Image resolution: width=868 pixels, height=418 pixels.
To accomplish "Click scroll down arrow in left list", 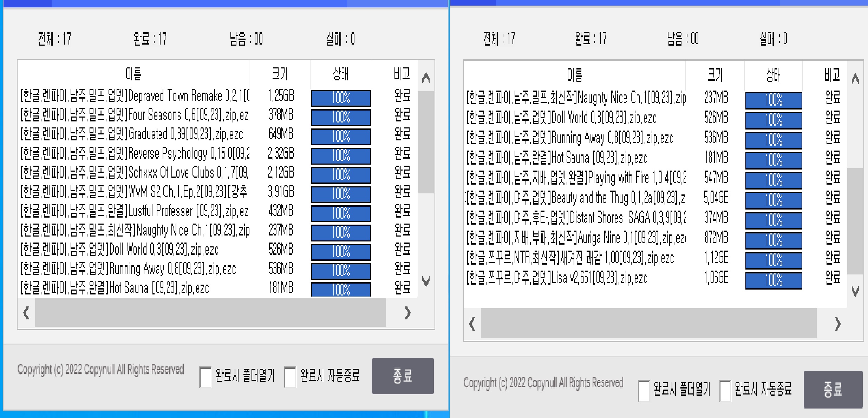I will click(426, 281).
